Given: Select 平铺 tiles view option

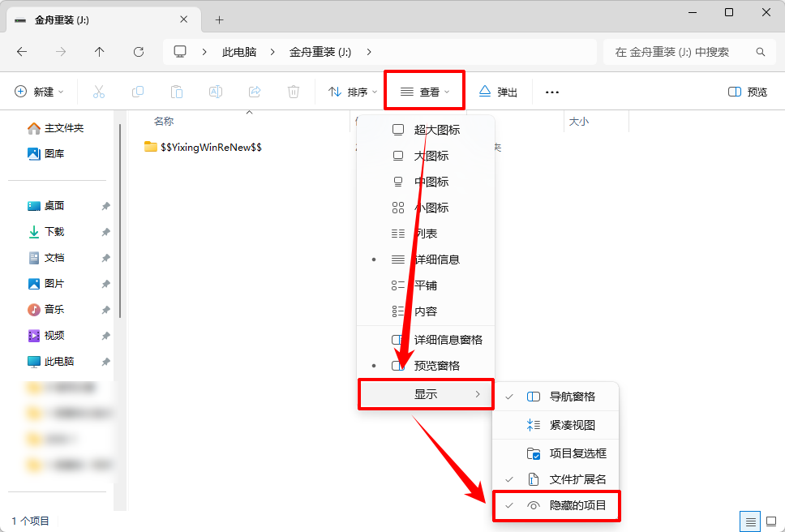Looking at the screenshot, I should point(426,285).
